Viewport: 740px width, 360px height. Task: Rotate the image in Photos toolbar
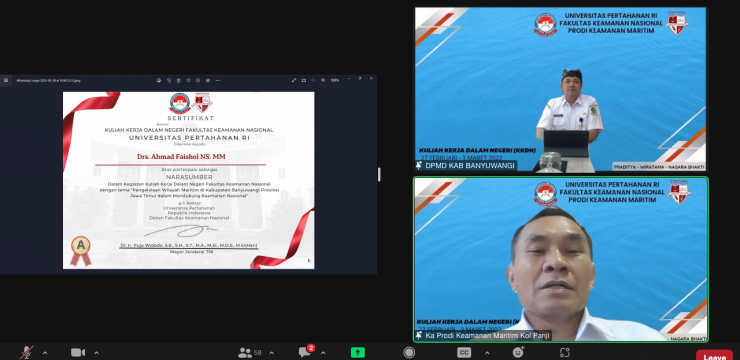168,80
